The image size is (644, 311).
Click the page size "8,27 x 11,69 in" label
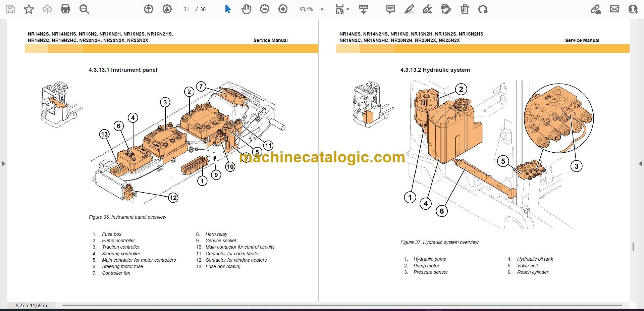tap(31, 305)
